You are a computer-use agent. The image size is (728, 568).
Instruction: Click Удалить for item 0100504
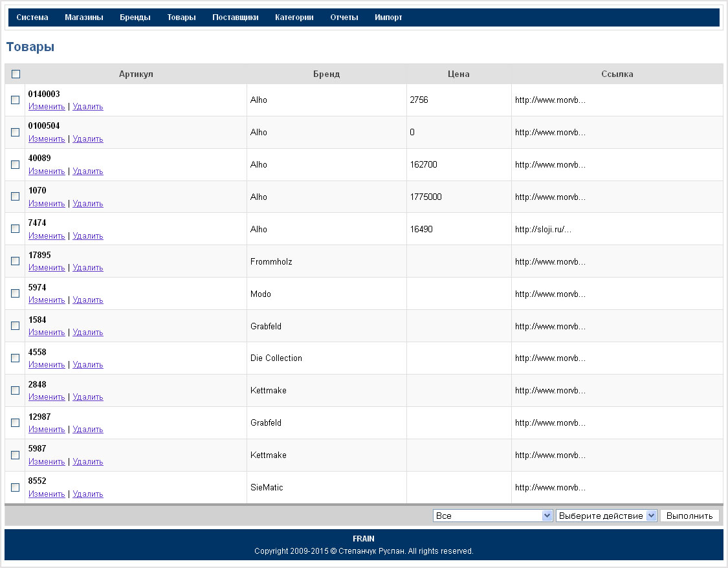coord(88,138)
